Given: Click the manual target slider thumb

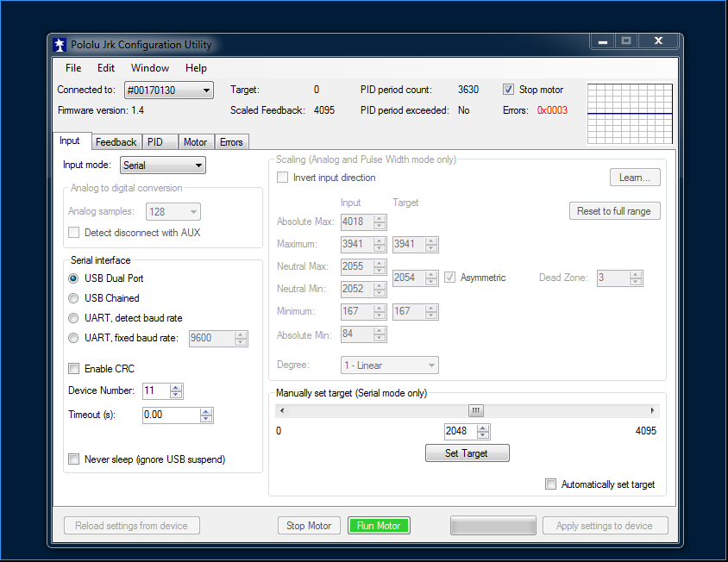Looking at the screenshot, I should 476,410.
